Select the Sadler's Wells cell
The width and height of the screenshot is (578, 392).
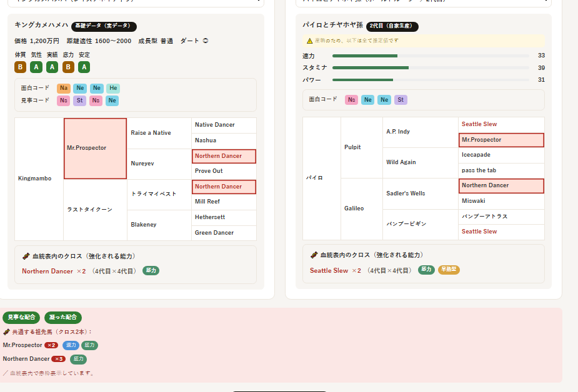coord(421,194)
